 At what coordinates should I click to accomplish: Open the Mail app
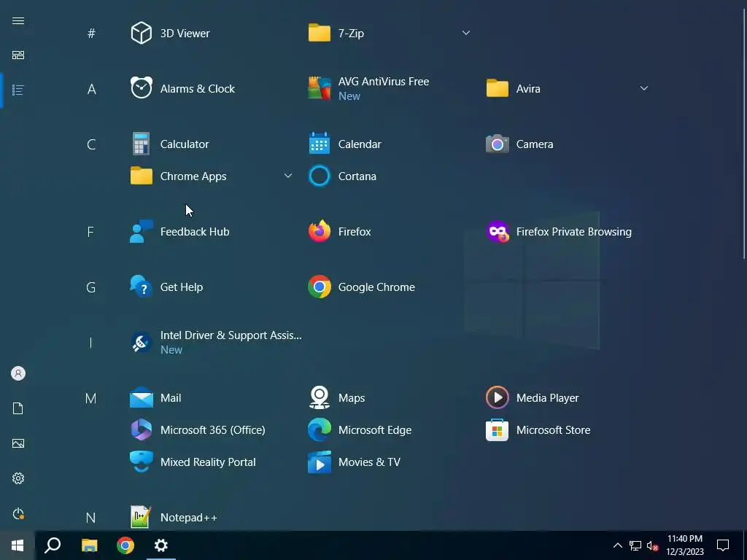coord(156,397)
